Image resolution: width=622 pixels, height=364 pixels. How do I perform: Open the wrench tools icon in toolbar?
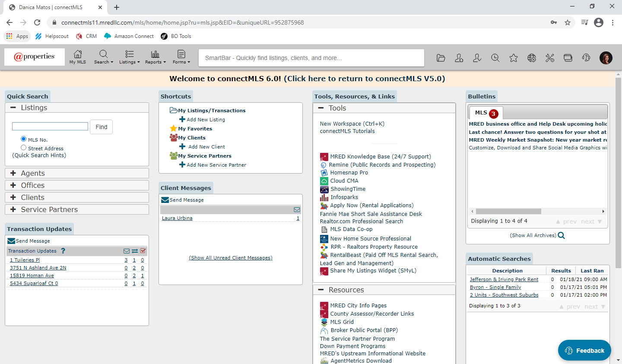pos(549,58)
